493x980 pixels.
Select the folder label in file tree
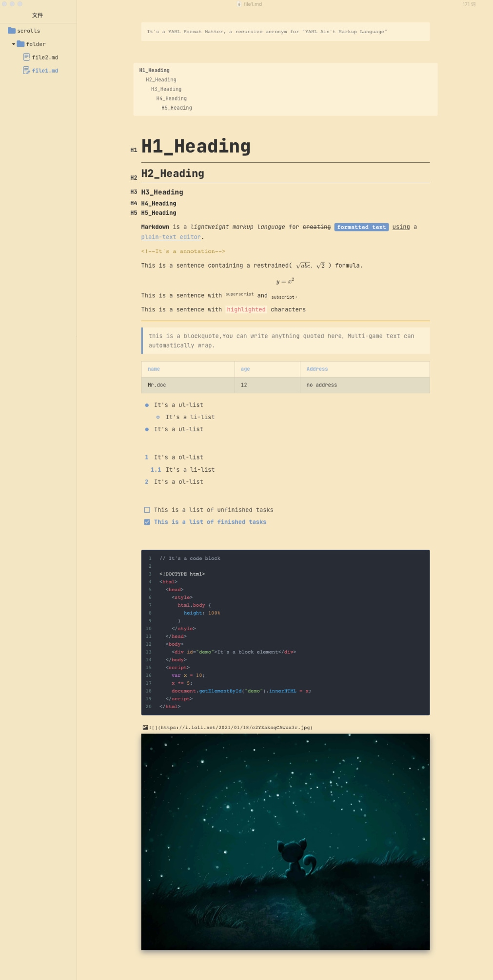pyautogui.click(x=36, y=44)
